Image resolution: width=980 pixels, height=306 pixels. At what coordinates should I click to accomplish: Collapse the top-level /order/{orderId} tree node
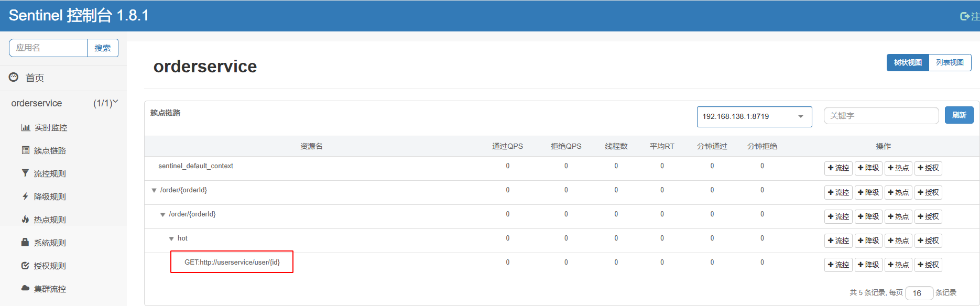[154, 190]
